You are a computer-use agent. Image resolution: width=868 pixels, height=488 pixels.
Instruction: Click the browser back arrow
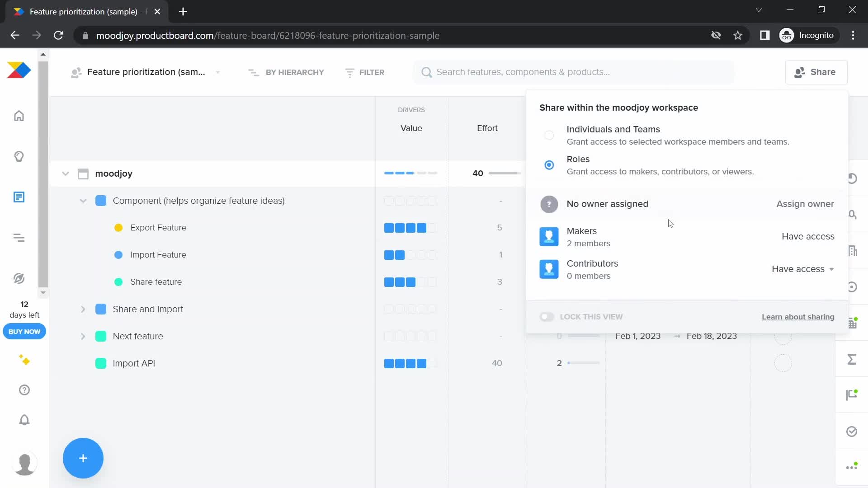point(15,35)
